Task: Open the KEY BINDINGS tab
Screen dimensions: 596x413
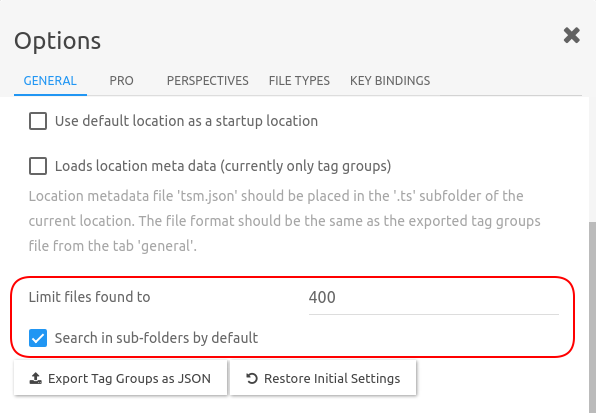Action: coord(390,81)
